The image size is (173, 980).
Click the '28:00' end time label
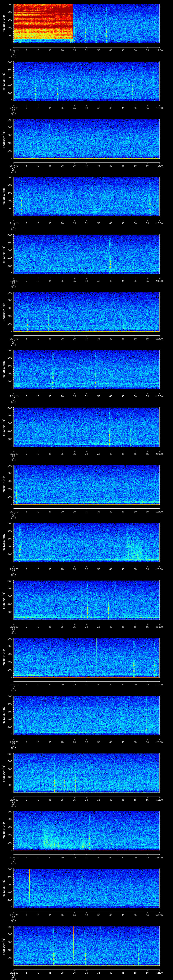click(x=159, y=684)
